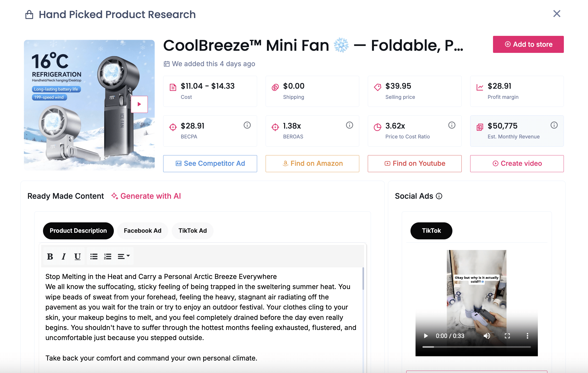Open the text alignment dropdown

(x=124, y=256)
